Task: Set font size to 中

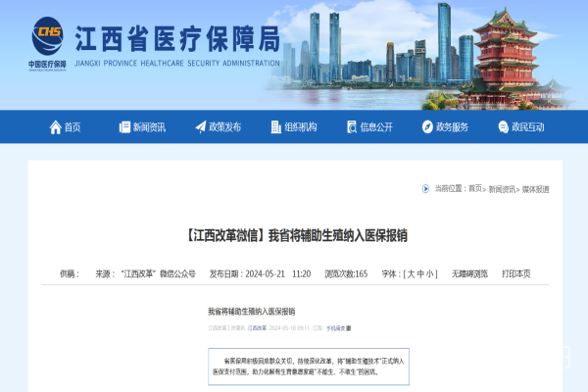Action: [422, 274]
